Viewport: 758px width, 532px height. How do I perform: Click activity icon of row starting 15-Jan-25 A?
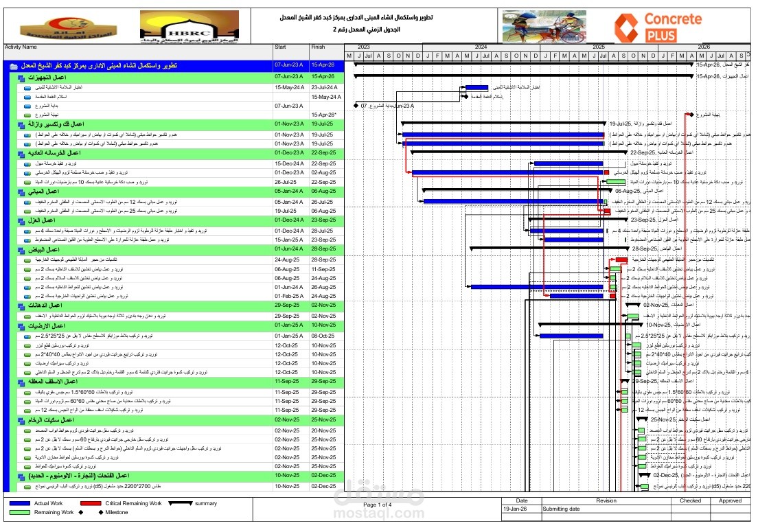[x=27, y=240]
